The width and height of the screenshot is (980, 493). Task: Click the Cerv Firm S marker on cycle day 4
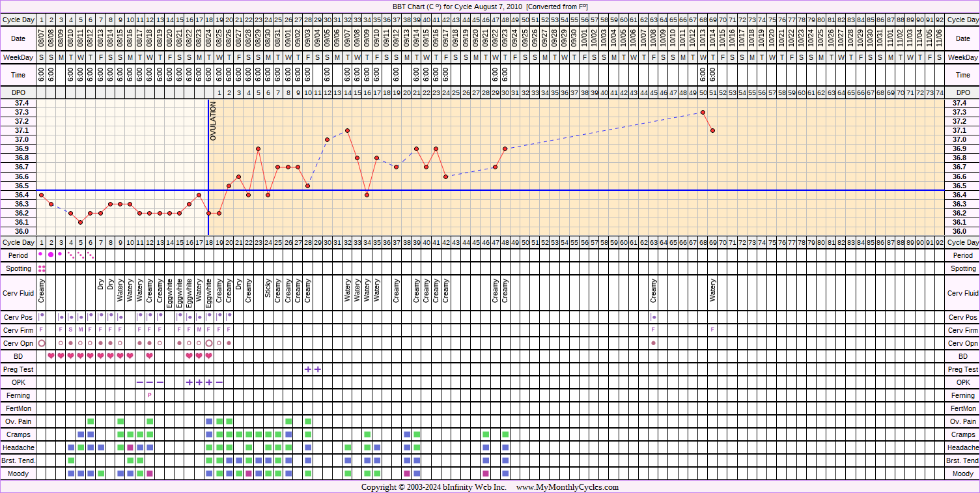(70, 330)
